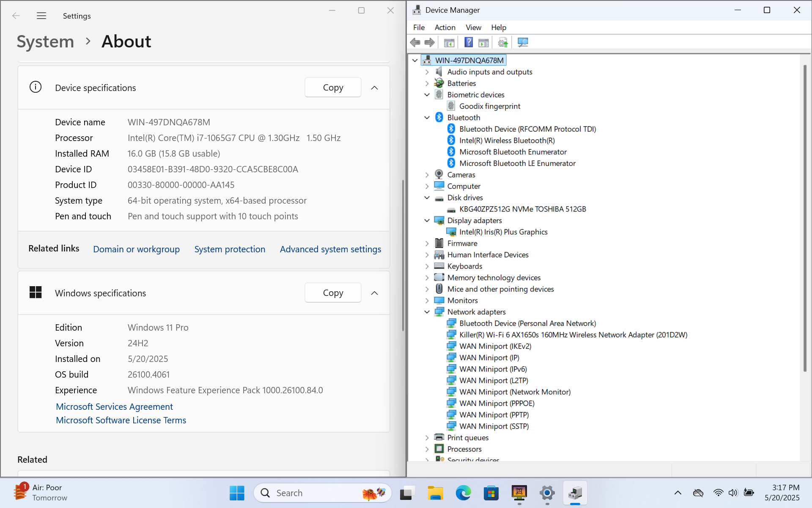Open the Windows Start menu
Viewport: 812px width, 508px height.
pyautogui.click(x=237, y=493)
